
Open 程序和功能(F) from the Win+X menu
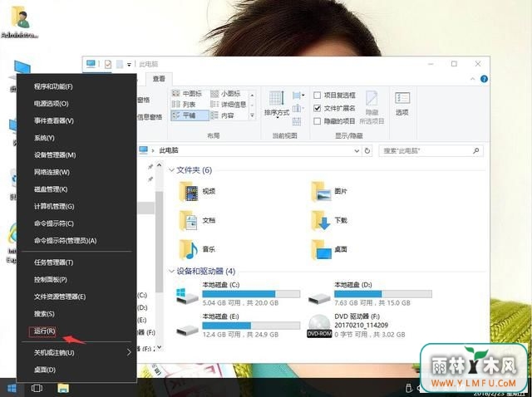[x=53, y=86]
